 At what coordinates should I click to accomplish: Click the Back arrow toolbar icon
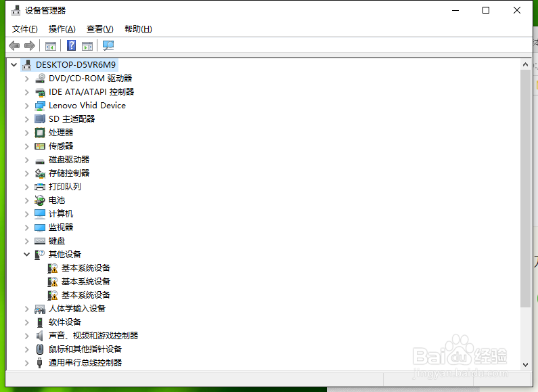point(14,45)
